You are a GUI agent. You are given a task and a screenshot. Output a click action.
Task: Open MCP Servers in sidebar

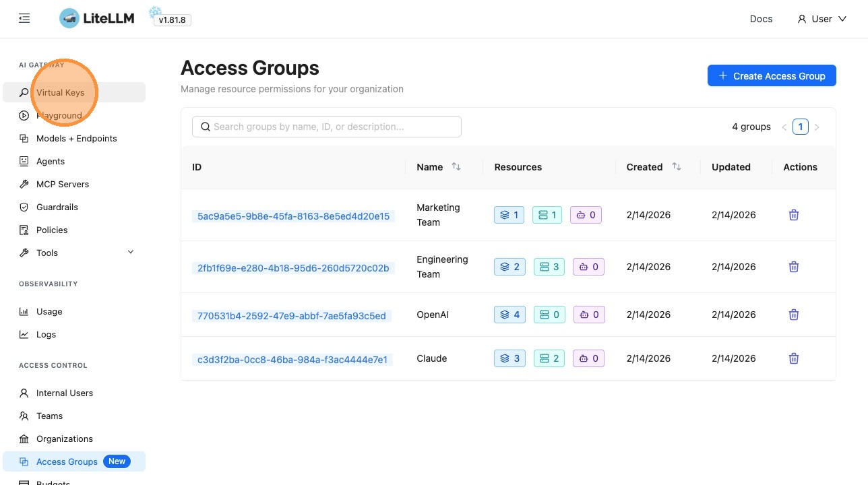tap(63, 184)
